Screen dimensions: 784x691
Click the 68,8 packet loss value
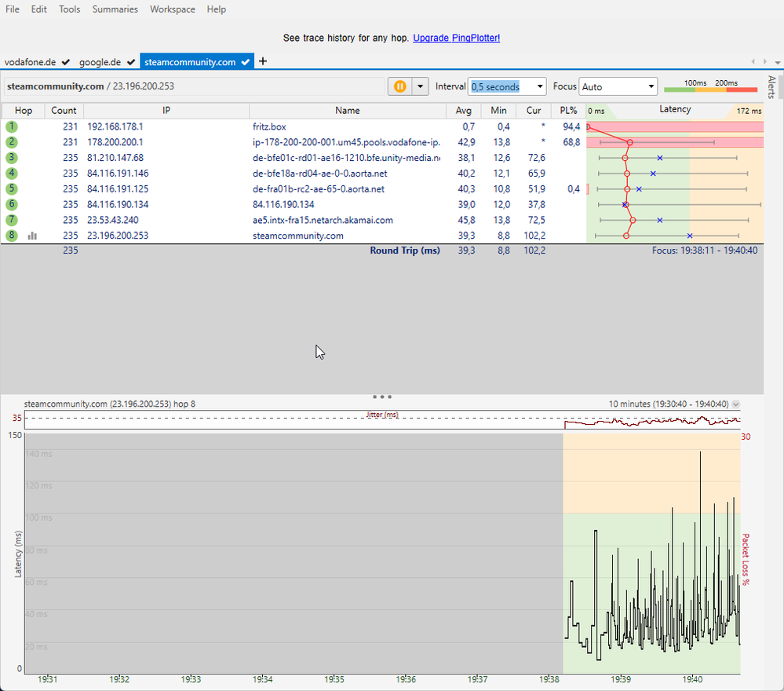click(x=571, y=142)
